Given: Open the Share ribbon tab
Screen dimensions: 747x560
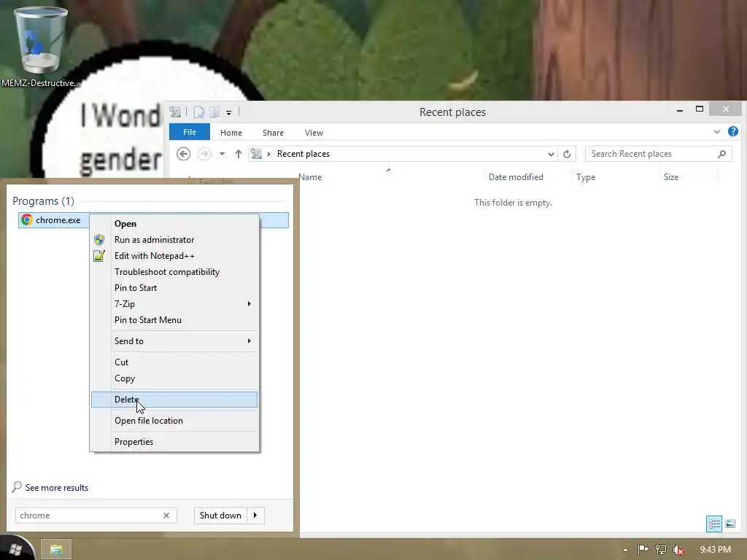Looking at the screenshot, I should (273, 133).
